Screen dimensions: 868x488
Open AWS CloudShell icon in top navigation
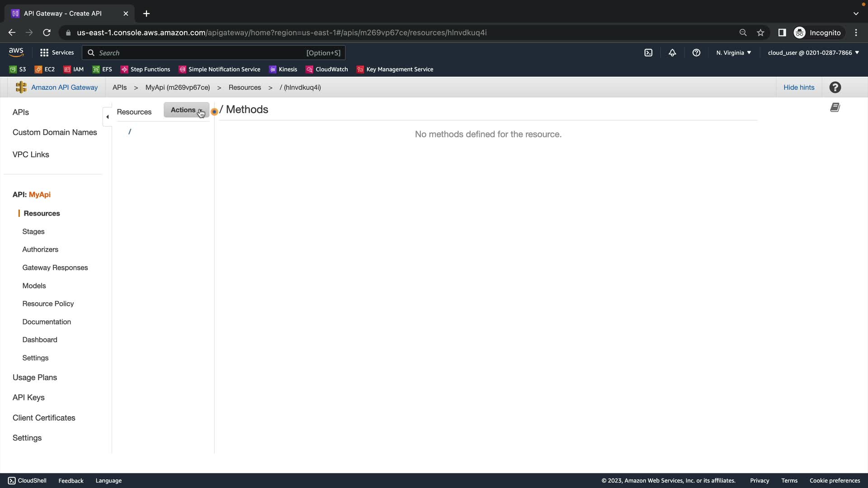coord(648,53)
